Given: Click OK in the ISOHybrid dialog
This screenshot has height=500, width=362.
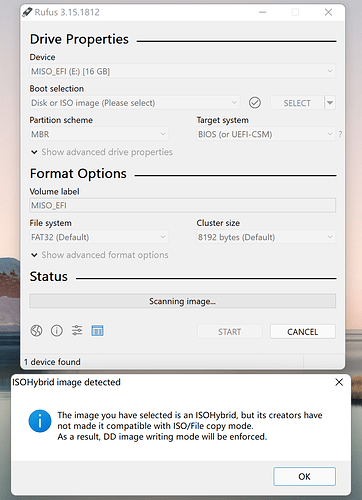Looking at the screenshot, I should coord(304,476).
